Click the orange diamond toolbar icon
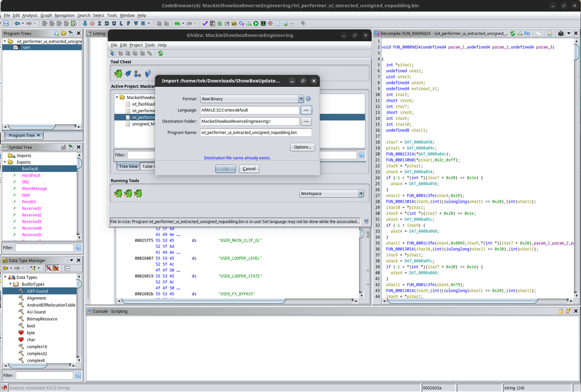Image resolution: width=581 pixels, height=392 pixels. click(270, 23)
